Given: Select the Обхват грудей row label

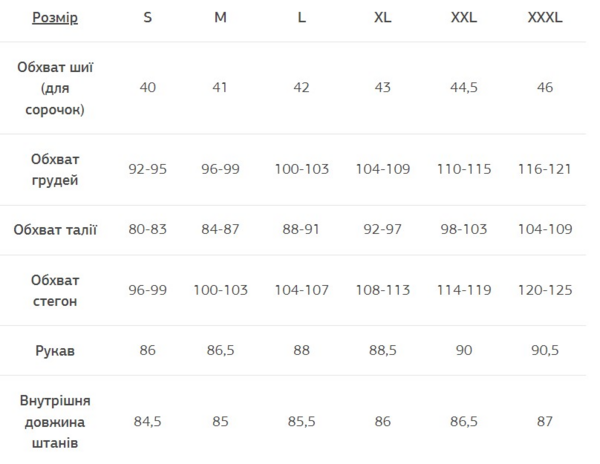Looking at the screenshot, I should [55, 170].
